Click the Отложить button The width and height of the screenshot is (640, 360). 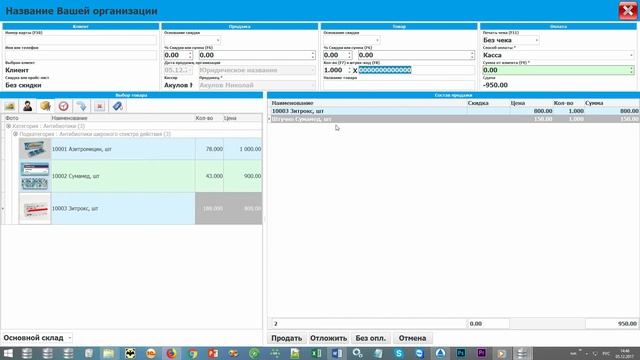click(x=328, y=338)
